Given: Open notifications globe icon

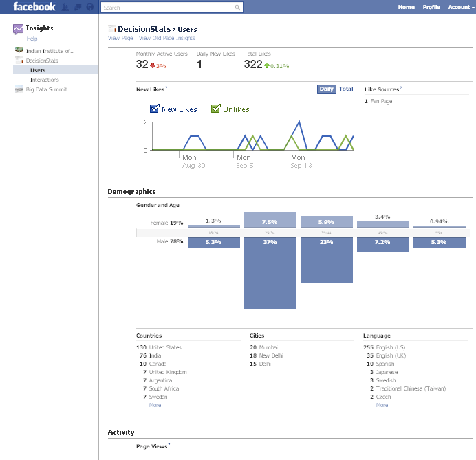Looking at the screenshot, I should (x=89, y=7).
